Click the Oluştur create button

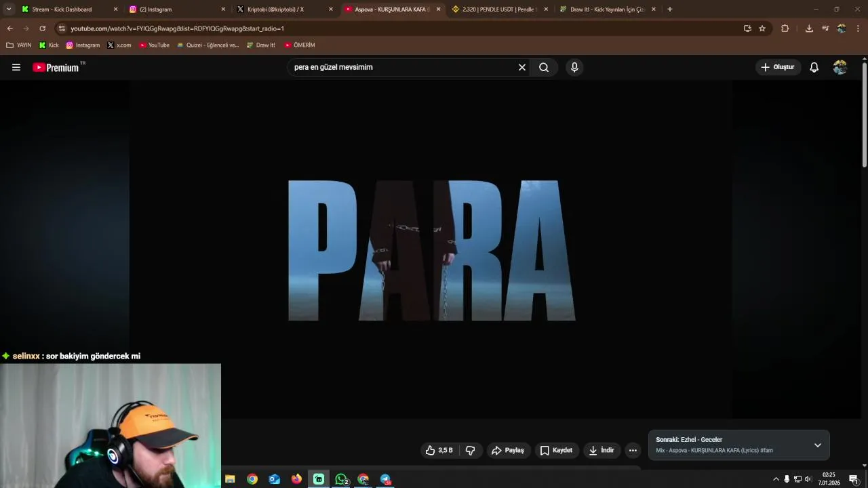coord(777,67)
